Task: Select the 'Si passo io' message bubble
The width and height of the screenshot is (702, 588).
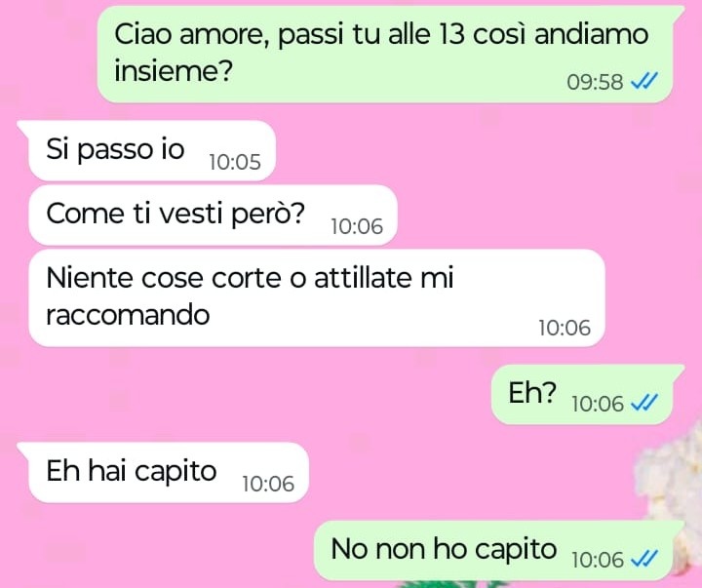Action: (152, 150)
